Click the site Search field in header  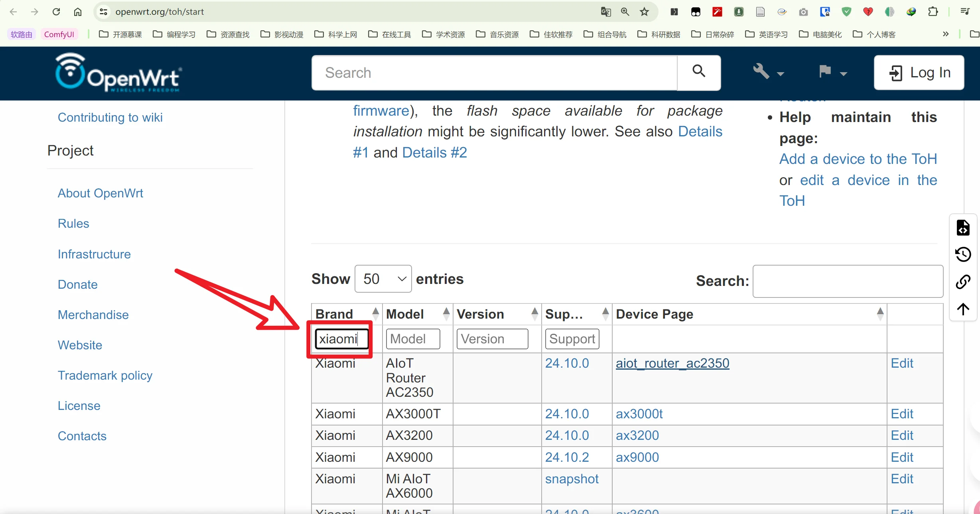coord(495,73)
